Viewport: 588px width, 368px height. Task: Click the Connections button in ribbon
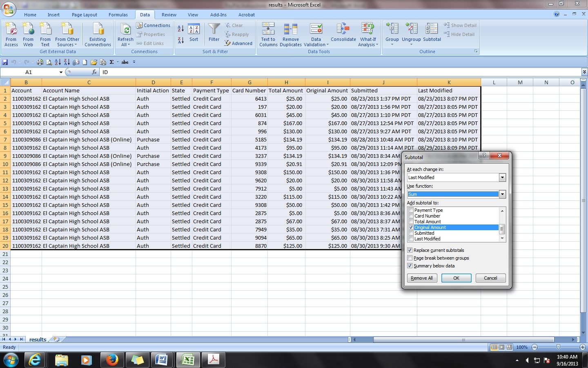[x=154, y=25]
